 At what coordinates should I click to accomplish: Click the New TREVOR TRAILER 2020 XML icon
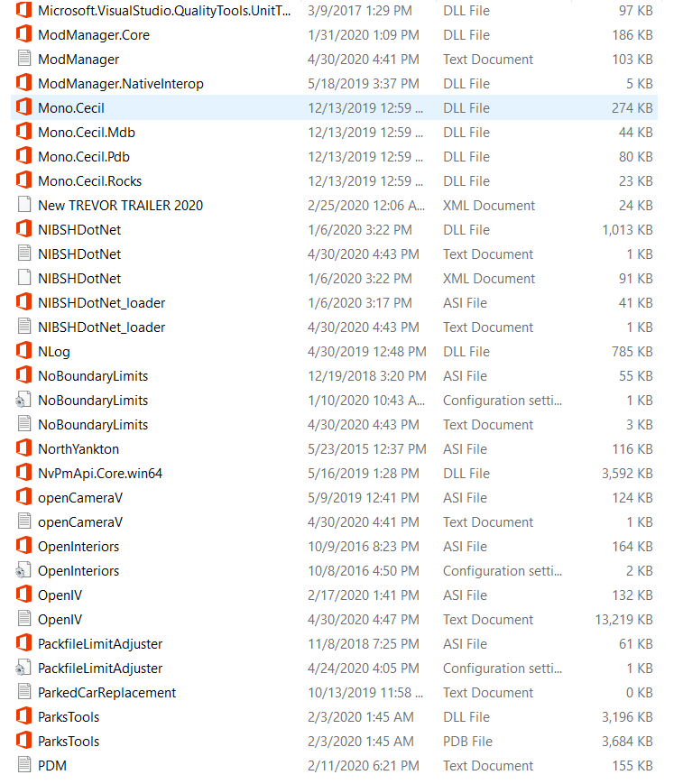(23, 205)
